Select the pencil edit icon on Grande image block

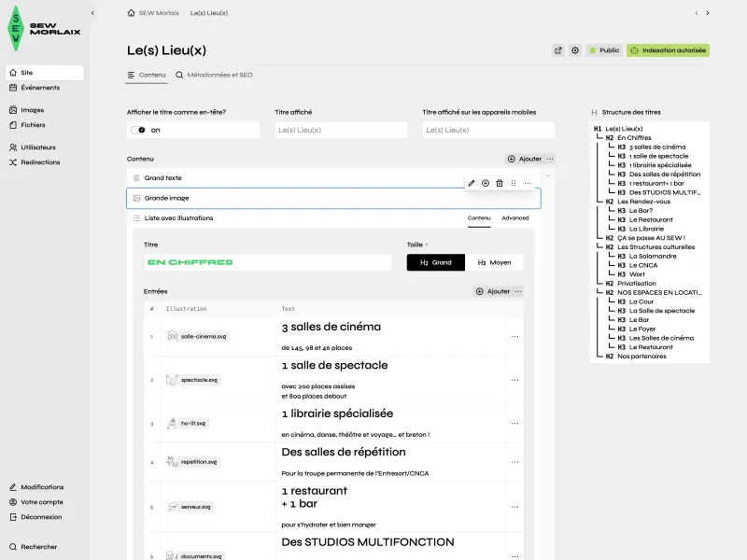tap(472, 183)
